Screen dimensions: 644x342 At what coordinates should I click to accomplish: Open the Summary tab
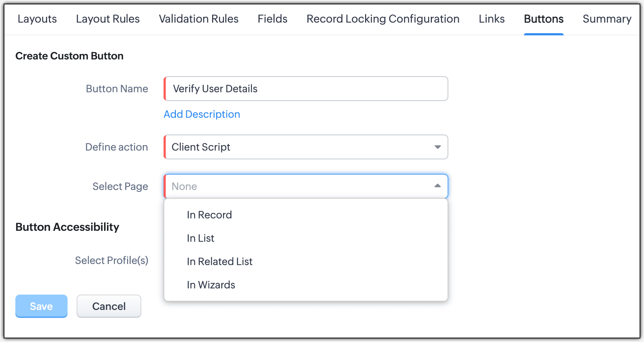607,19
